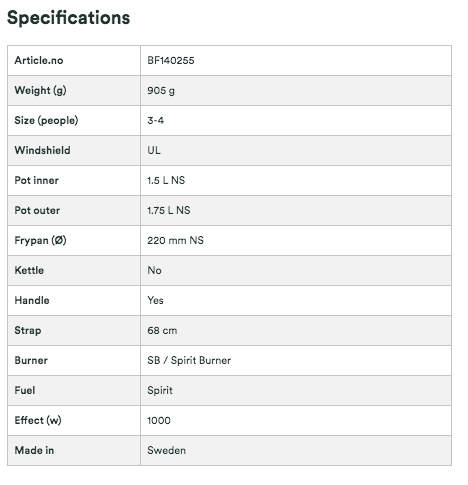This screenshot has width=468, height=485.
Task: Click the Made in label
Action: pyautogui.click(x=34, y=450)
